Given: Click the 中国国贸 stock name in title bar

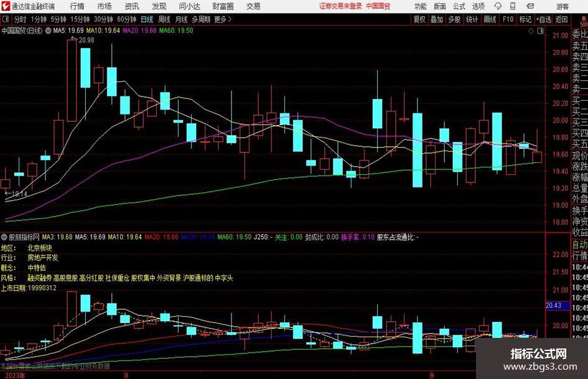Looking at the screenshot, I should coord(378,6).
